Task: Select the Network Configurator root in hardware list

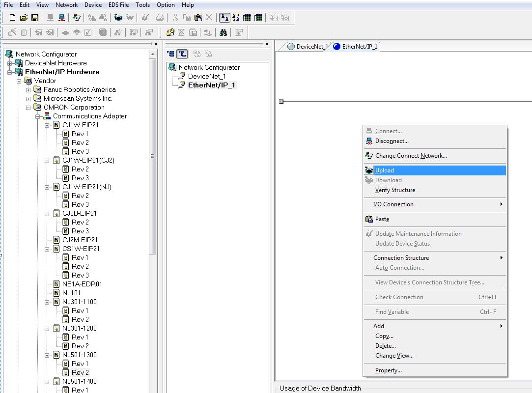Action: coord(46,55)
